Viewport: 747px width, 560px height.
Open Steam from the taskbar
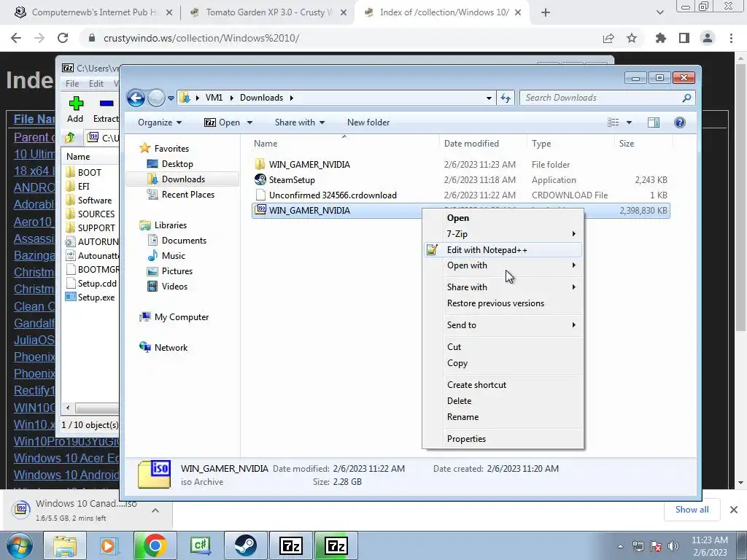pos(245,545)
